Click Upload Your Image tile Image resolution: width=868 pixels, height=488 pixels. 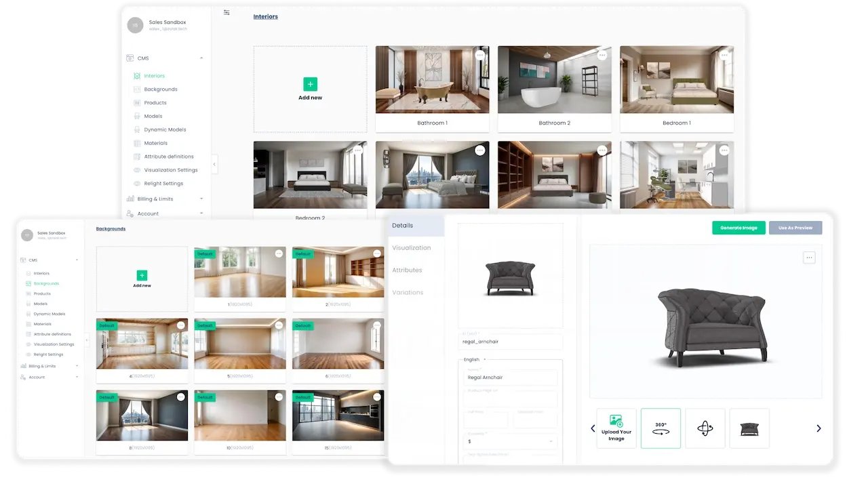616,428
